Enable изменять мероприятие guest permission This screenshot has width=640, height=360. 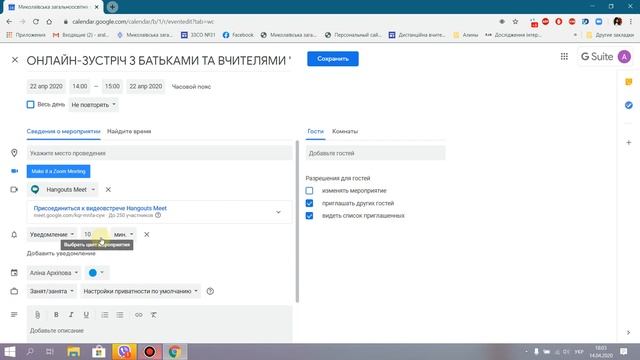click(309, 191)
